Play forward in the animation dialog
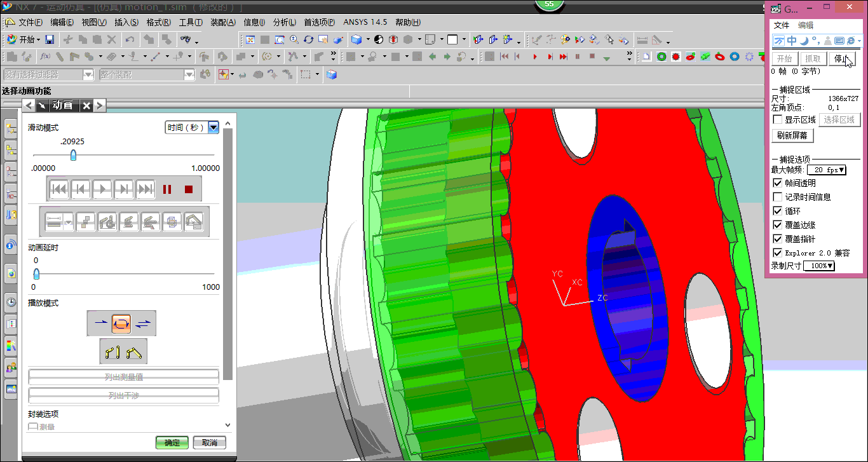 click(x=102, y=189)
